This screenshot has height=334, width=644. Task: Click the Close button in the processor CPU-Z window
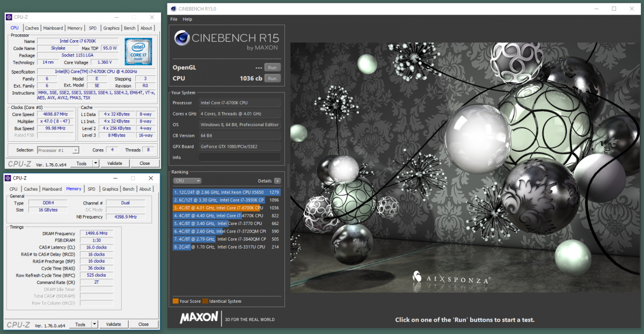pos(144,163)
